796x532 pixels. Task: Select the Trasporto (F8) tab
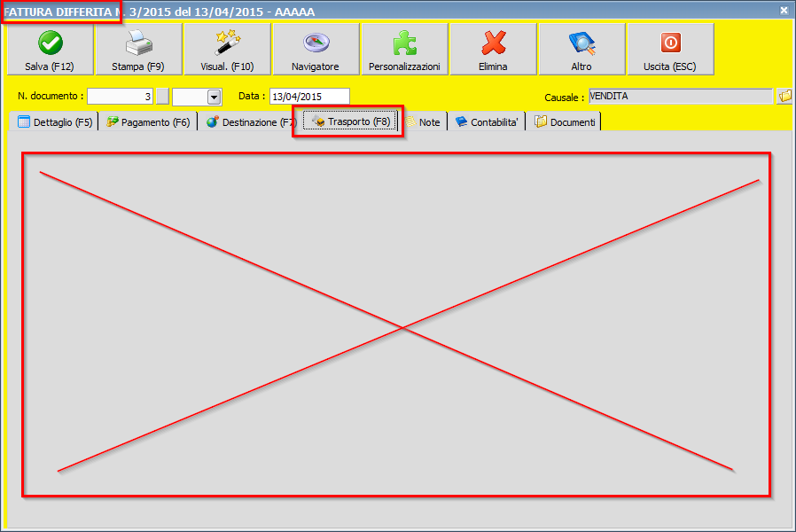tap(350, 121)
